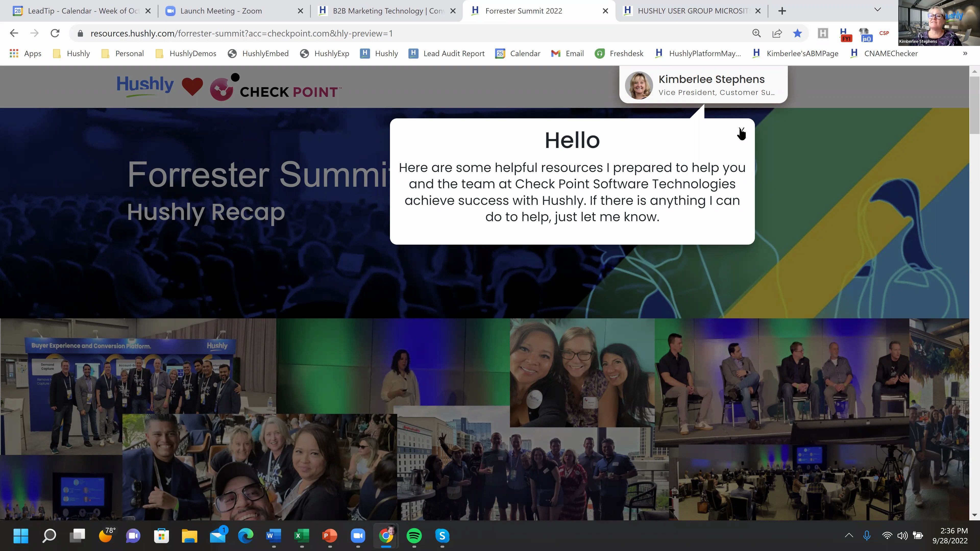Switch to the Launch Meeting - Zoom tab
Screen dimensions: 980x551
[x=221, y=11]
